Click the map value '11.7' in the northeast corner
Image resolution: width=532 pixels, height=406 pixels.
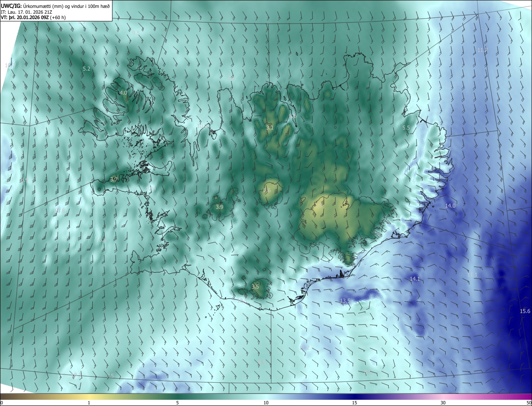coord(482,50)
